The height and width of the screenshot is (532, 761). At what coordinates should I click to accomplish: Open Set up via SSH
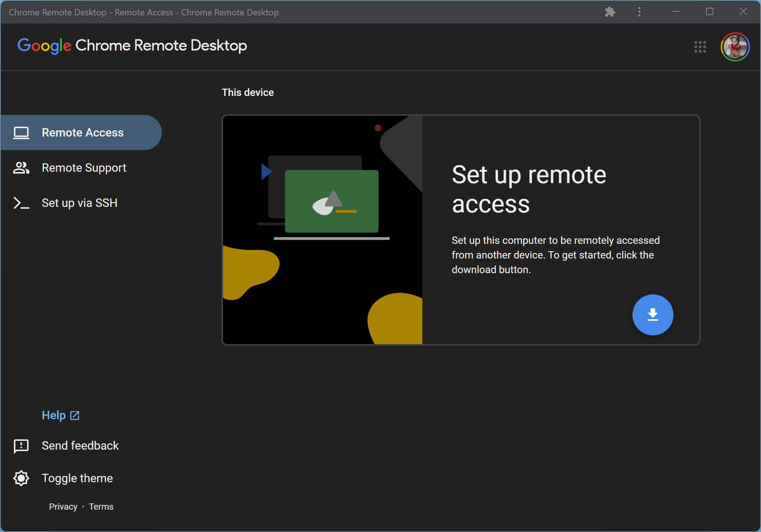[x=81, y=203]
